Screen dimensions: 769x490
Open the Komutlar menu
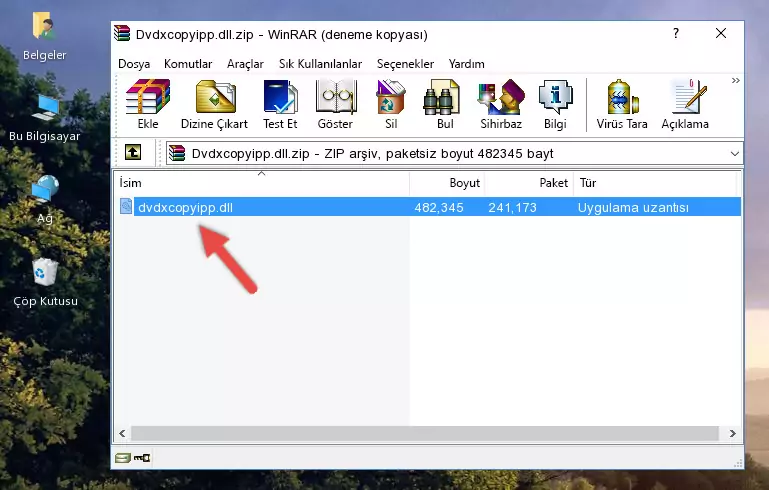(188, 64)
